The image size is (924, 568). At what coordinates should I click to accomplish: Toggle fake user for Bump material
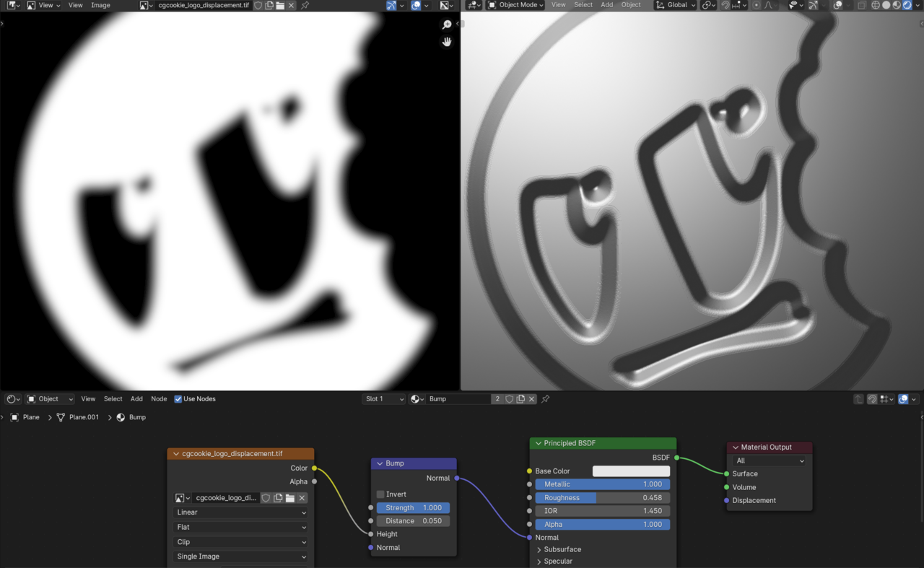(x=509, y=398)
